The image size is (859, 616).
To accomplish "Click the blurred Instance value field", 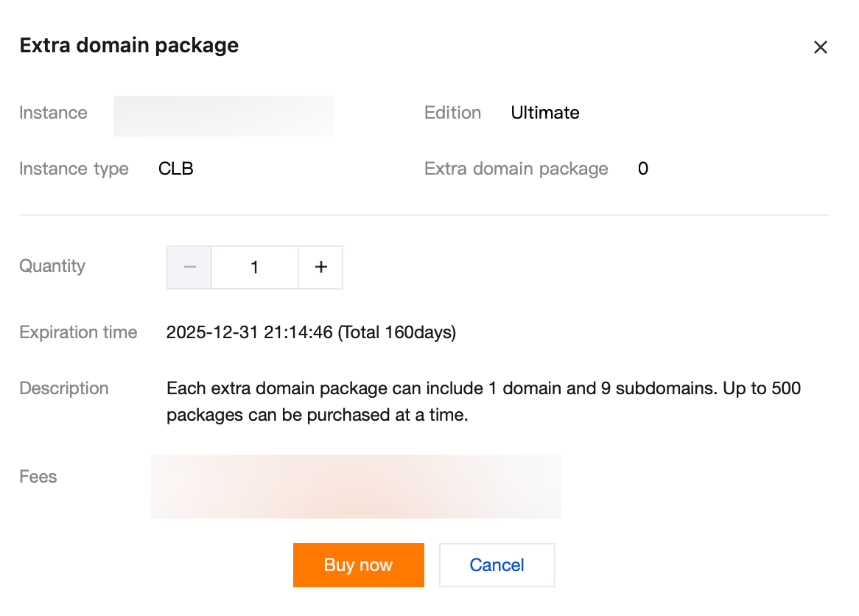I will tap(223, 116).
